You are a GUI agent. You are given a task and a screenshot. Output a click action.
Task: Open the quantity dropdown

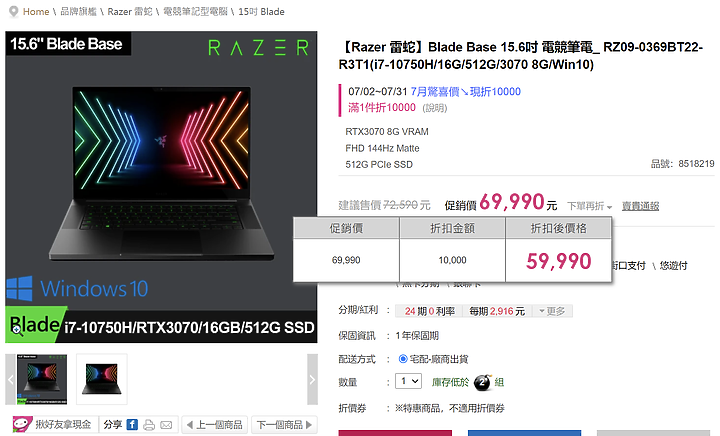click(408, 381)
